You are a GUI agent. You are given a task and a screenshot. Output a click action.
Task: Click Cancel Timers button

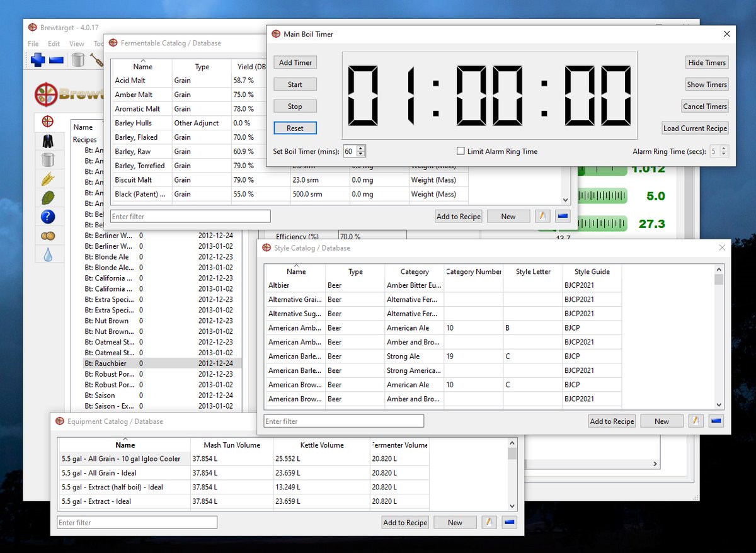click(705, 106)
